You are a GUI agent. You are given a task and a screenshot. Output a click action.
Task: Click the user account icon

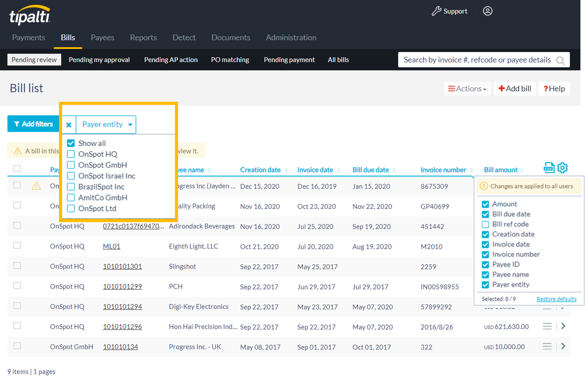pyautogui.click(x=488, y=11)
